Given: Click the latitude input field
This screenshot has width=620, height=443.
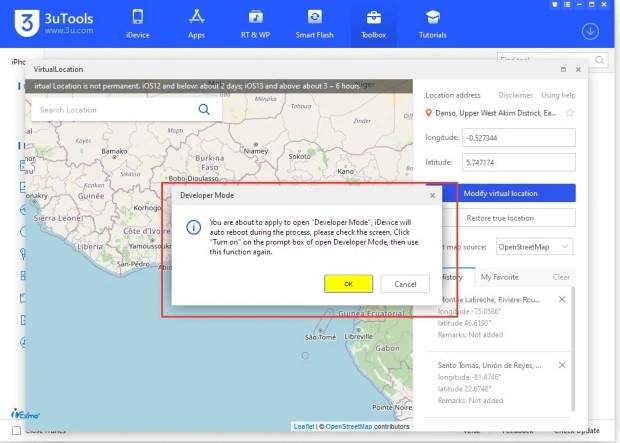Looking at the screenshot, I should (x=519, y=163).
